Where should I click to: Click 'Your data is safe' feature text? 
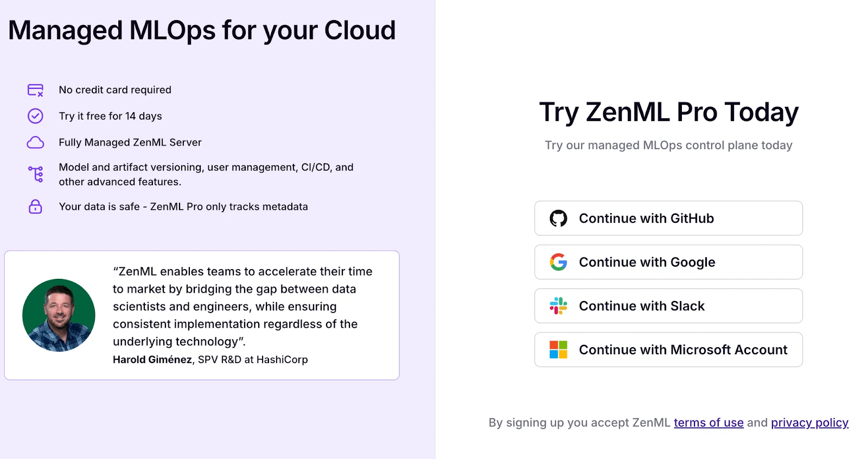(183, 207)
